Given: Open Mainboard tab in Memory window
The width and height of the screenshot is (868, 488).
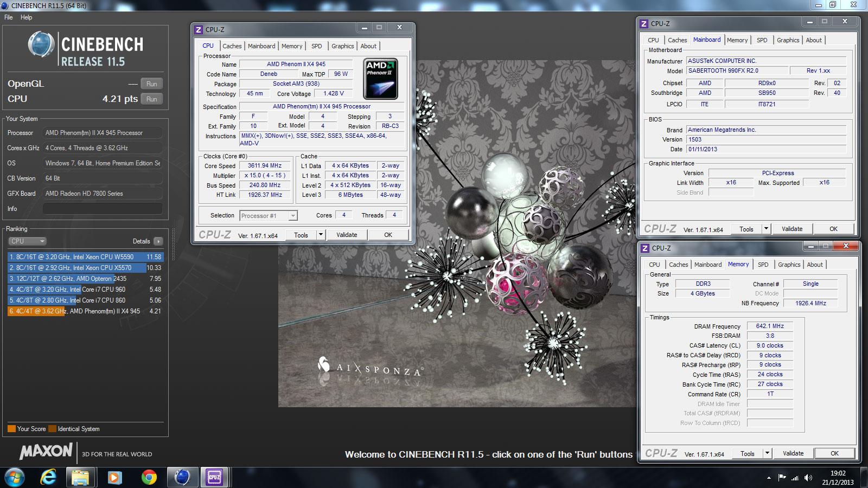Looking at the screenshot, I should coord(708,265).
